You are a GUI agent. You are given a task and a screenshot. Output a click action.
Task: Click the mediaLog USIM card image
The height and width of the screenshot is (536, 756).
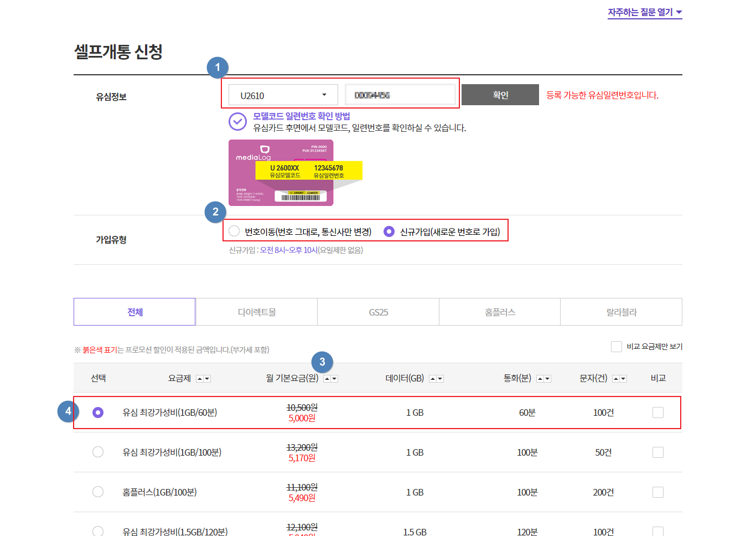pyautogui.click(x=281, y=173)
